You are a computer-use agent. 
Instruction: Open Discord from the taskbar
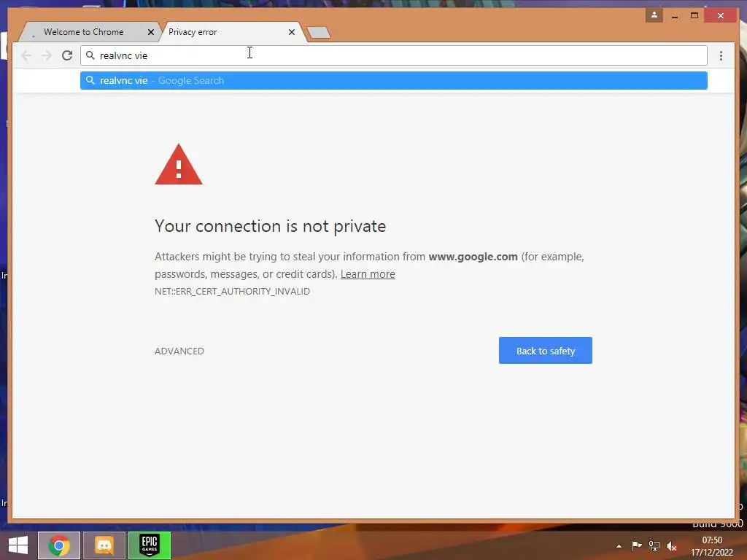tap(104, 545)
